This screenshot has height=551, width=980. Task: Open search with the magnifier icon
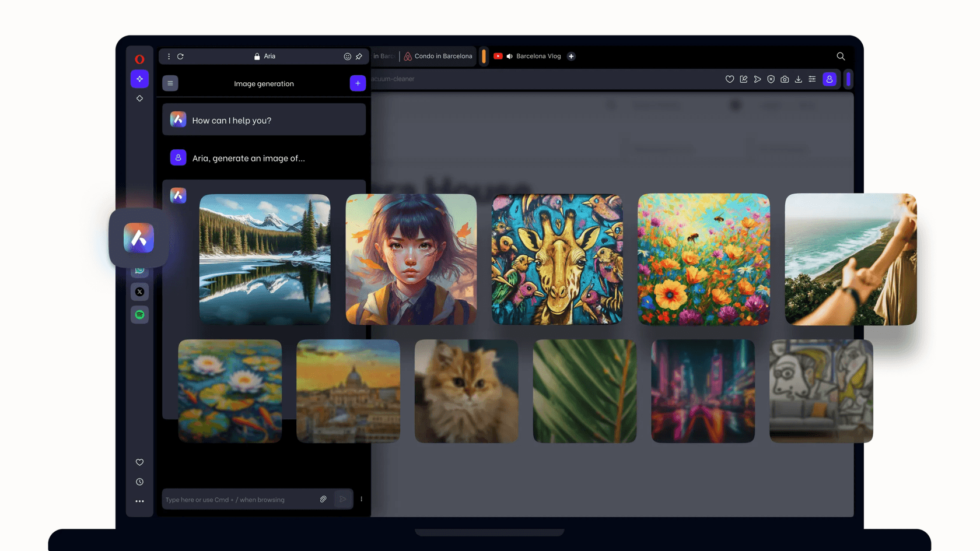(x=840, y=56)
